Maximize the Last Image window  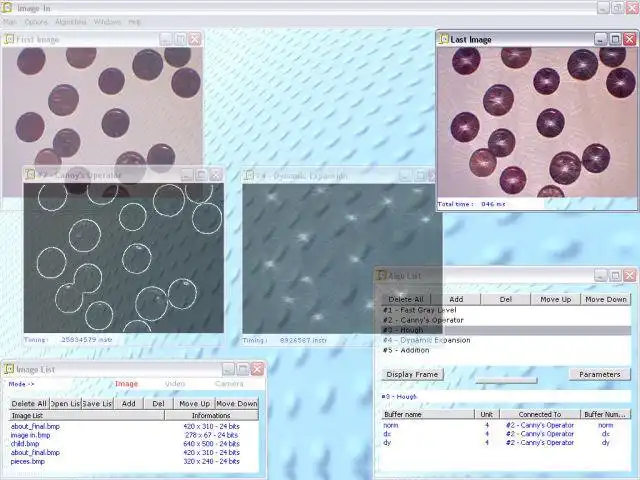615,39
